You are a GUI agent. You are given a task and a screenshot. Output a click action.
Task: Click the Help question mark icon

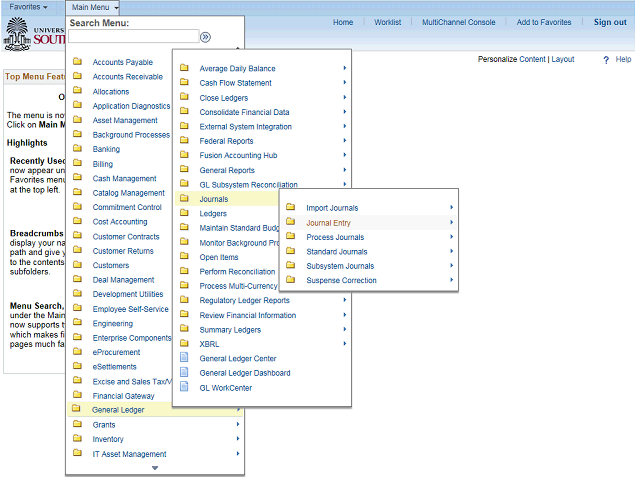[606, 60]
